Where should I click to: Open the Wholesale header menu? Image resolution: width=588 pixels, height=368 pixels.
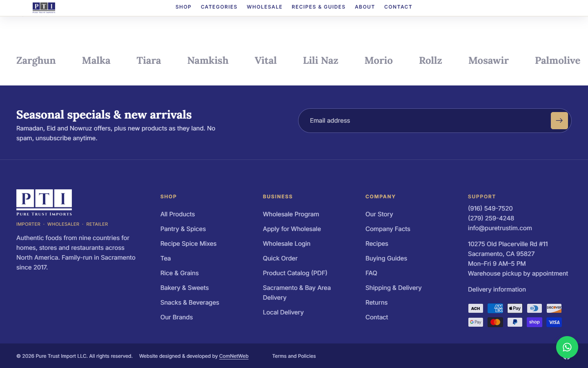[x=265, y=7]
